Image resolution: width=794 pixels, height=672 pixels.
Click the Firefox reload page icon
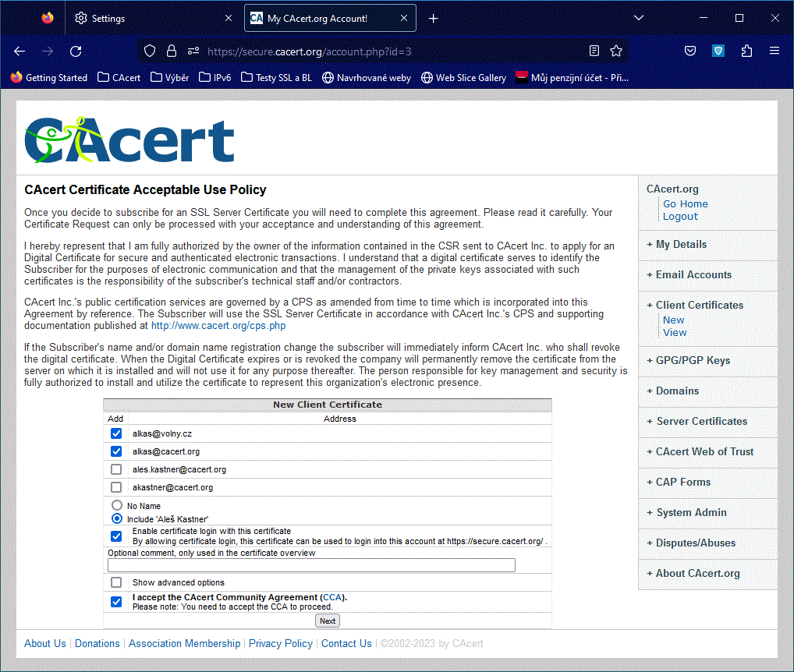[x=76, y=51]
